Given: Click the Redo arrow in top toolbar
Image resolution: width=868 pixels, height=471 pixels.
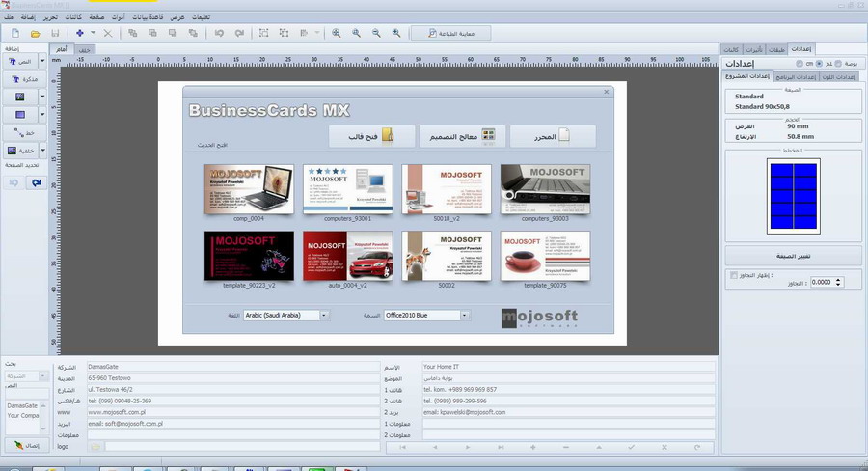Looking at the screenshot, I should click(239, 33).
